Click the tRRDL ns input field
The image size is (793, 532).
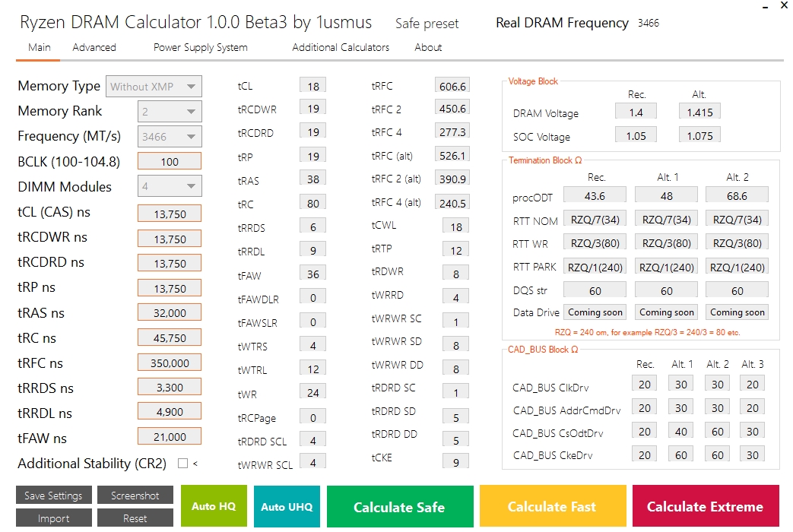170,412
